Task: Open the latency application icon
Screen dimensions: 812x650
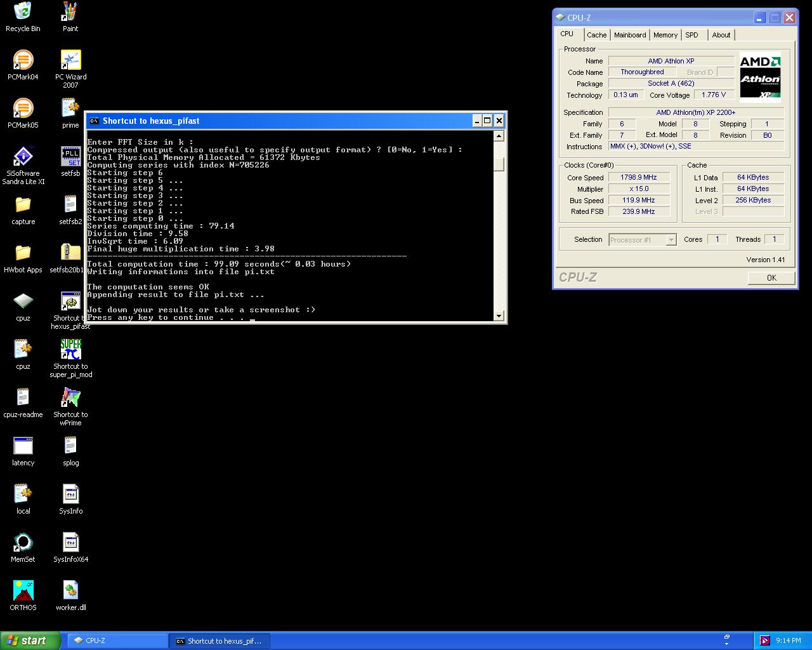Action: click(23, 446)
